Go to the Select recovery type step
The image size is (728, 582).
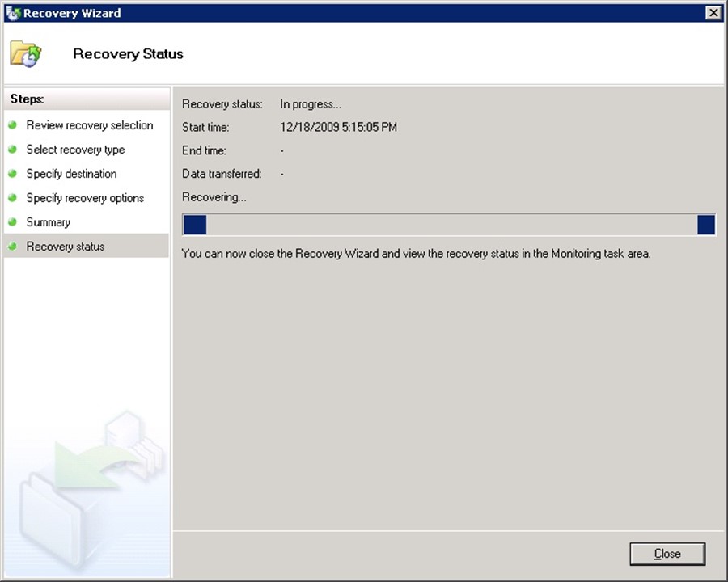(x=75, y=150)
